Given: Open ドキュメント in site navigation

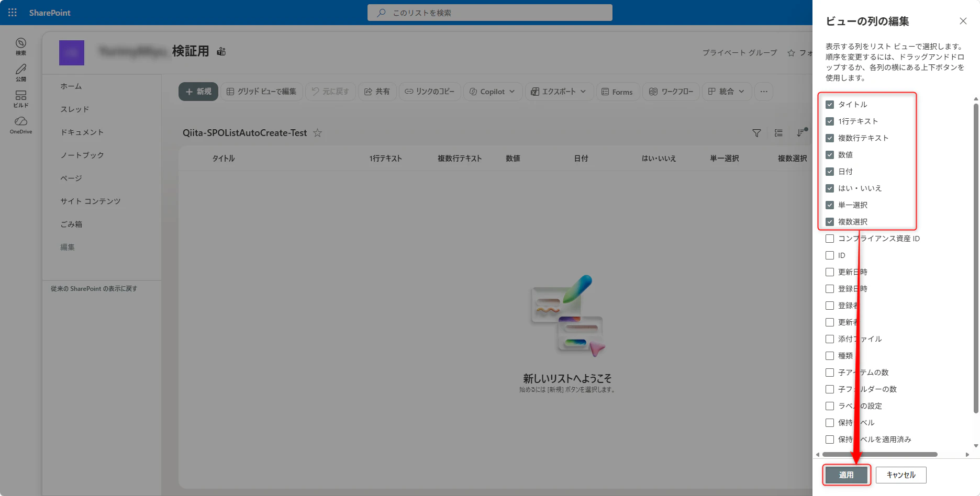Looking at the screenshot, I should tap(82, 132).
